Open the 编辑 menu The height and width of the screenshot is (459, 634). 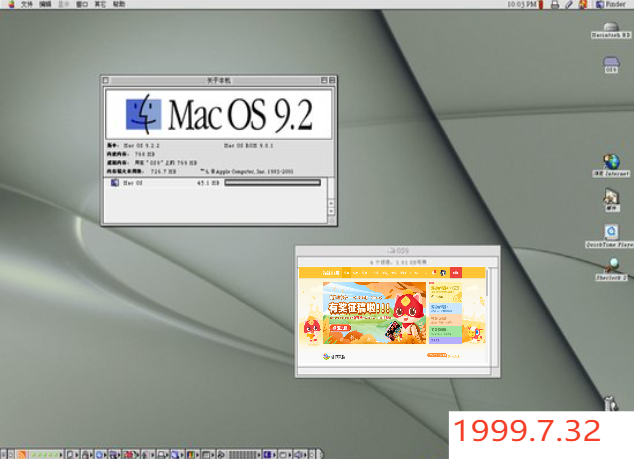45,4
